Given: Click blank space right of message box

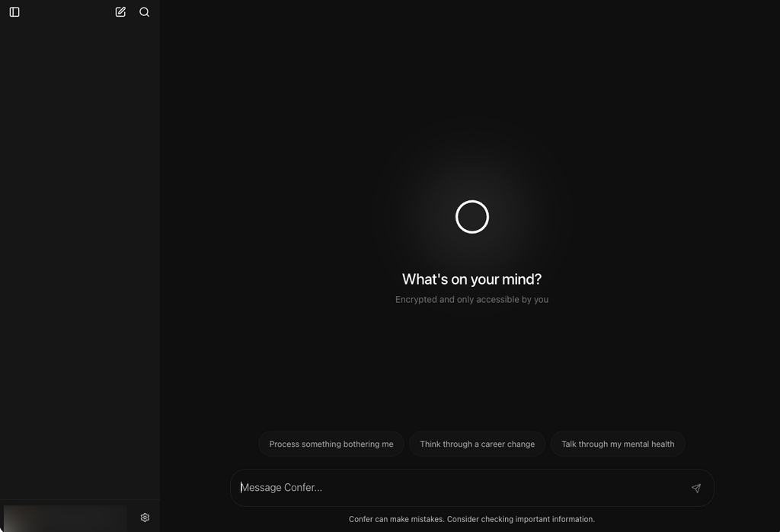Looking at the screenshot, I should click(746, 488).
